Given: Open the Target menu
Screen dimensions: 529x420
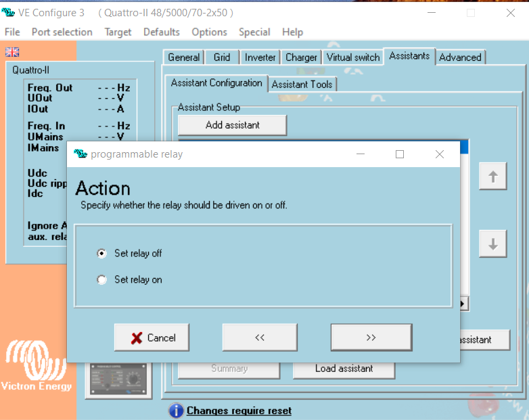Looking at the screenshot, I should [x=118, y=32].
